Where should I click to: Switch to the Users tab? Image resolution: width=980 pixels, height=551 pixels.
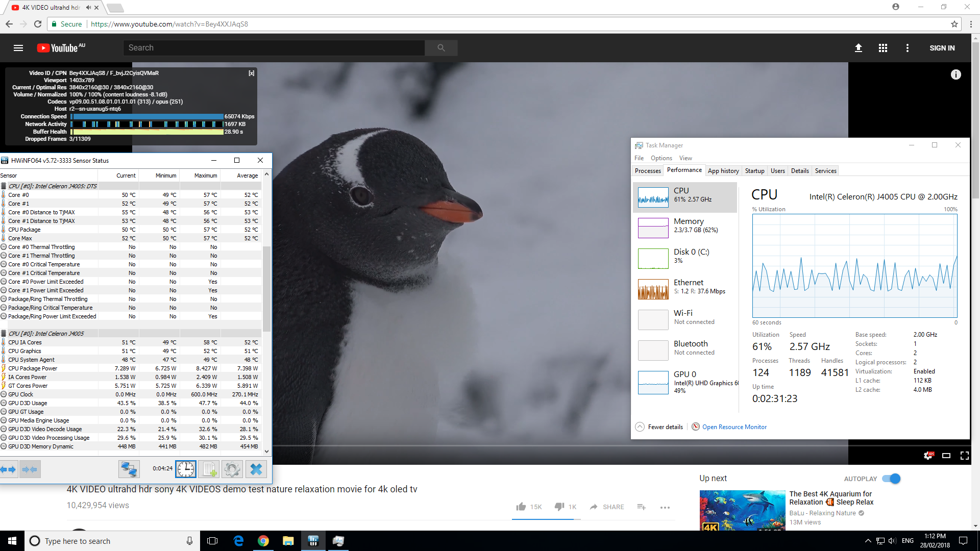pyautogui.click(x=778, y=171)
